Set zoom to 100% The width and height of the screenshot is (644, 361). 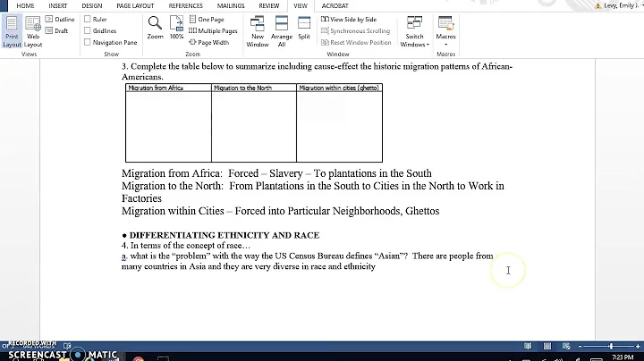point(176,28)
